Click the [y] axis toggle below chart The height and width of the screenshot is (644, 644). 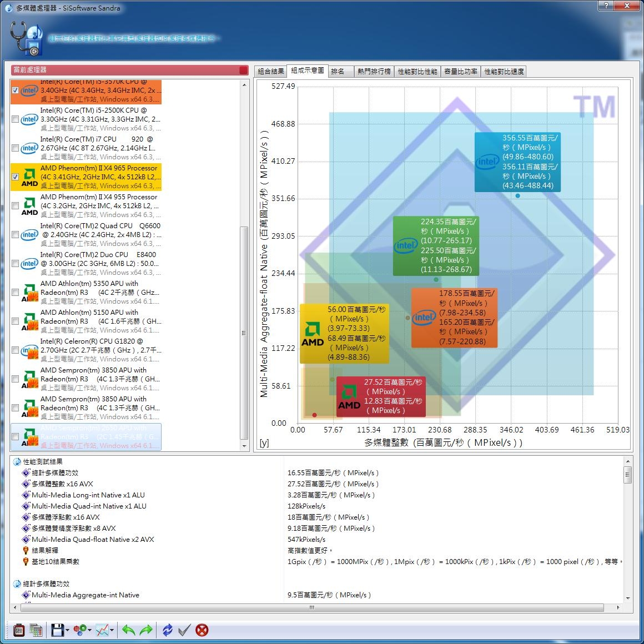(x=264, y=443)
